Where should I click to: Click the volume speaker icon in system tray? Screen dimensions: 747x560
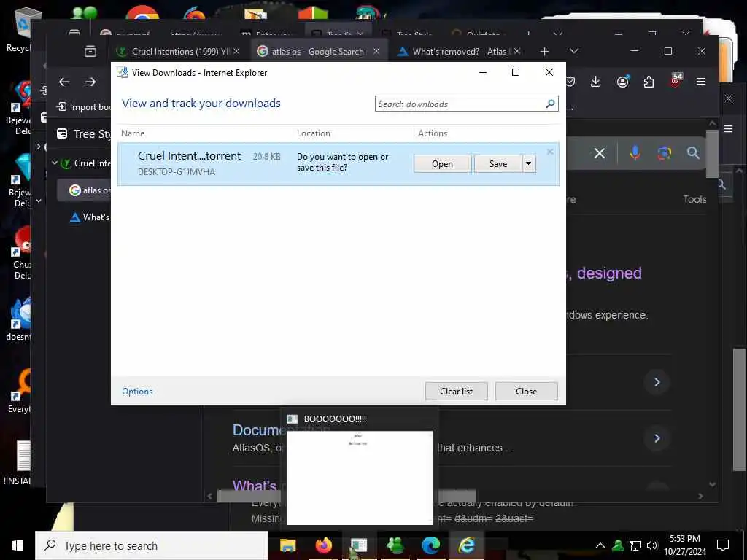(x=651, y=545)
